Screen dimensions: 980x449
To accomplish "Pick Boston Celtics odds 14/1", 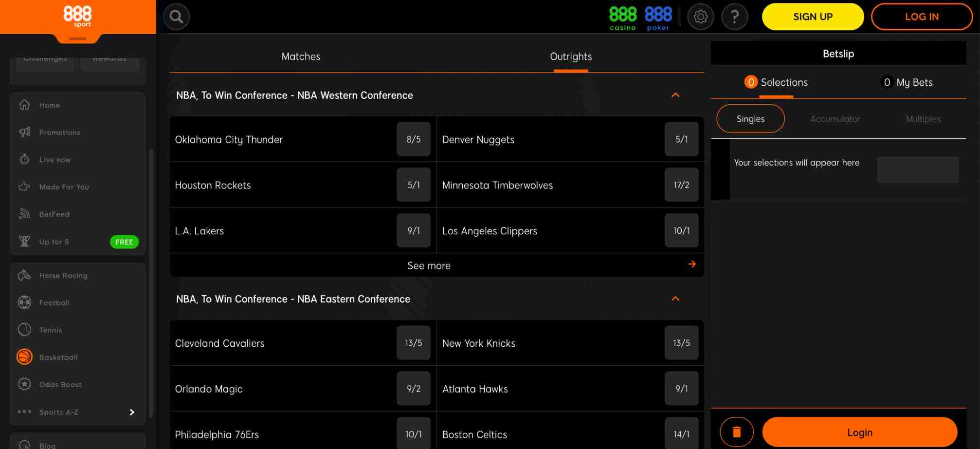I will point(681,433).
